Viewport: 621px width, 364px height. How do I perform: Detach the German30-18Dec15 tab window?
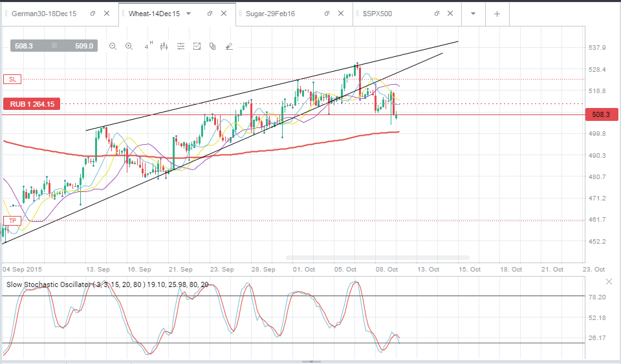[93, 14]
